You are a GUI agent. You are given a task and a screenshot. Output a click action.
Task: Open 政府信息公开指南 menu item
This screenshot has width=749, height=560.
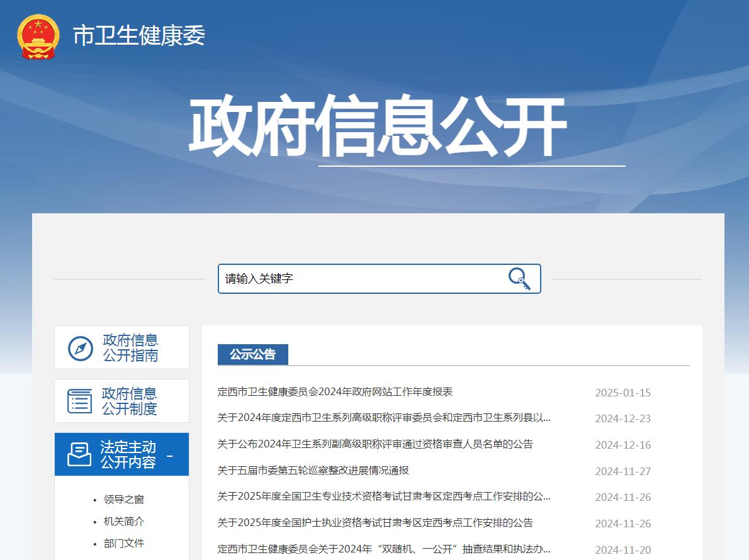[130, 348]
